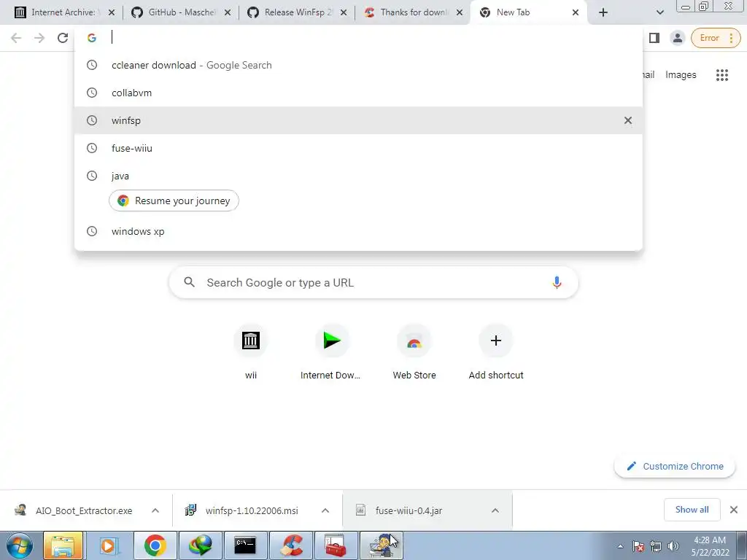Open Command Prompt from taskbar
Screen dimensions: 747x560
coord(245,545)
